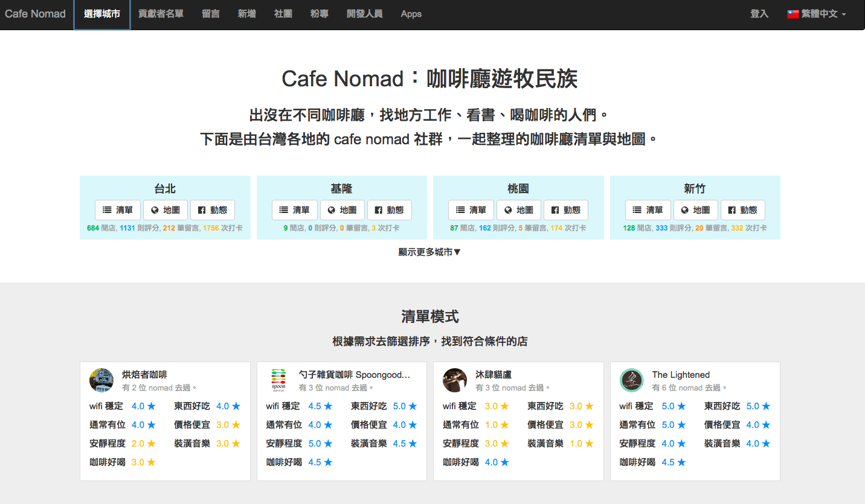Click the 沐肆貓廬 cafe avatar image
The image size is (865, 504).
(x=455, y=380)
